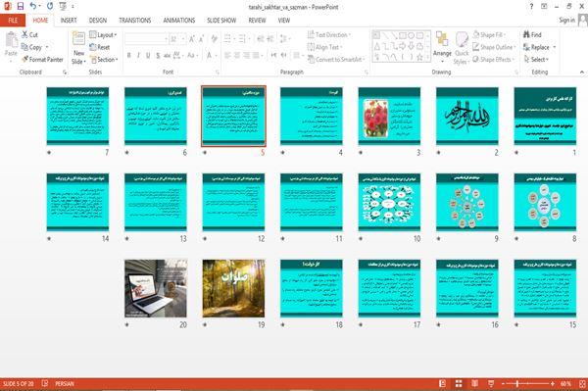Switch to Reading View in status bar

click(x=474, y=383)
